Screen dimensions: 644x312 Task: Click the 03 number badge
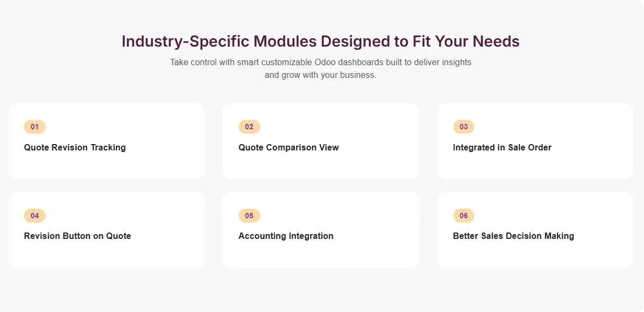[464, 127]
